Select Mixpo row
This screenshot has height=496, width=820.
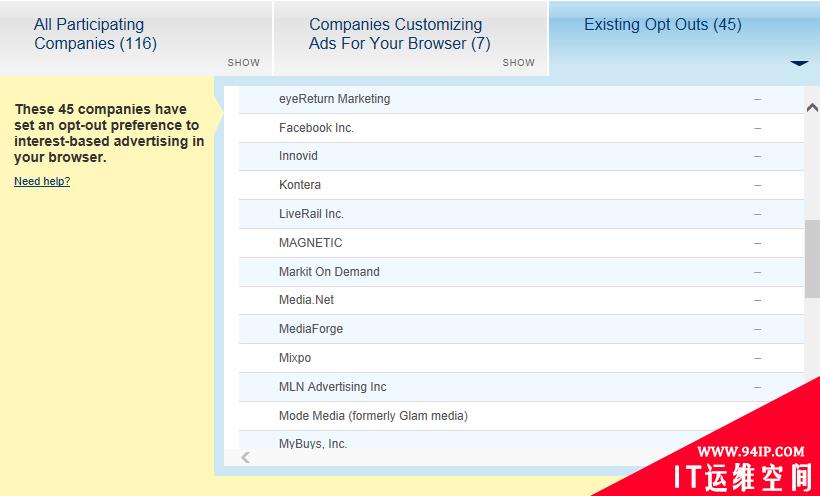point(521,358)
